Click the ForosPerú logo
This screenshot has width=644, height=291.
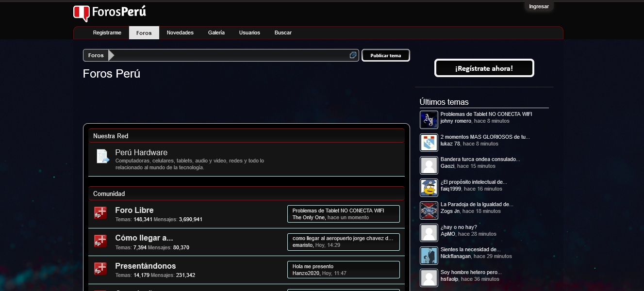coord(110,13)
